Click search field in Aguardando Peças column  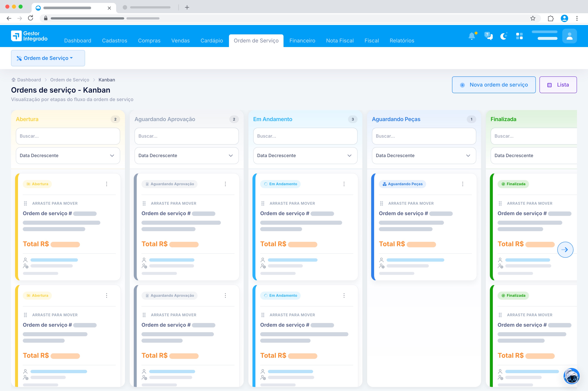[x=424, y=136]
